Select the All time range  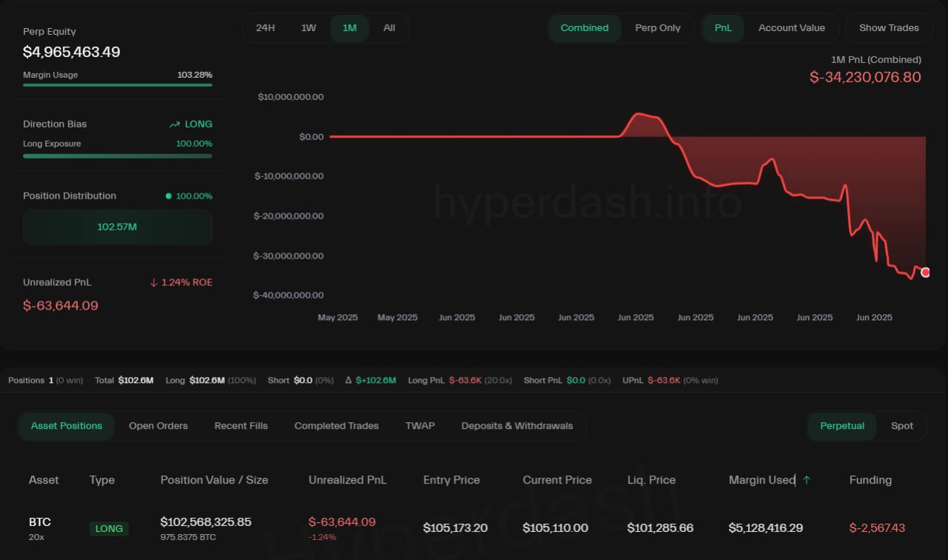[x=390, y=28]
